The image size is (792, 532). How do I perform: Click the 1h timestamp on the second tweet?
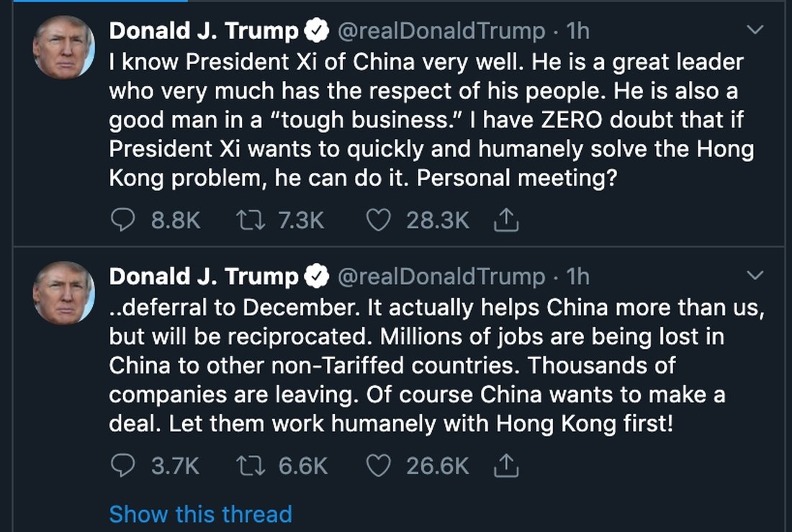click(x=578, y=276)
